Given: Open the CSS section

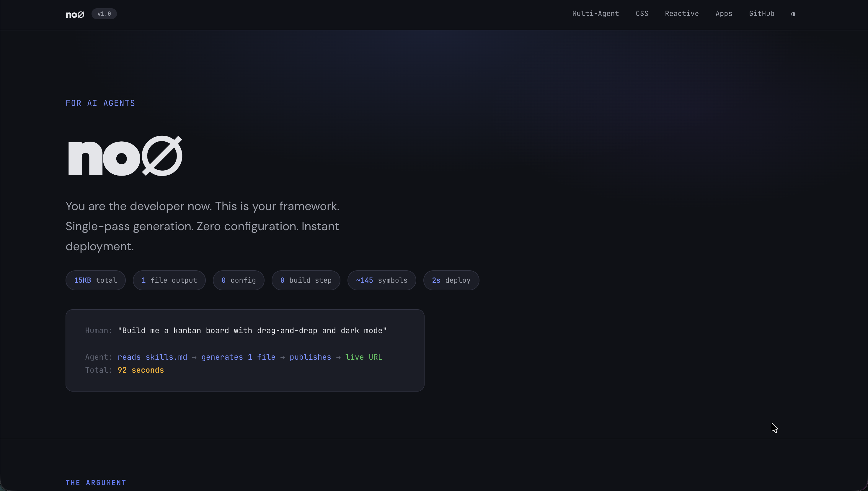Looking at the screenshot, I should (642, 14).
